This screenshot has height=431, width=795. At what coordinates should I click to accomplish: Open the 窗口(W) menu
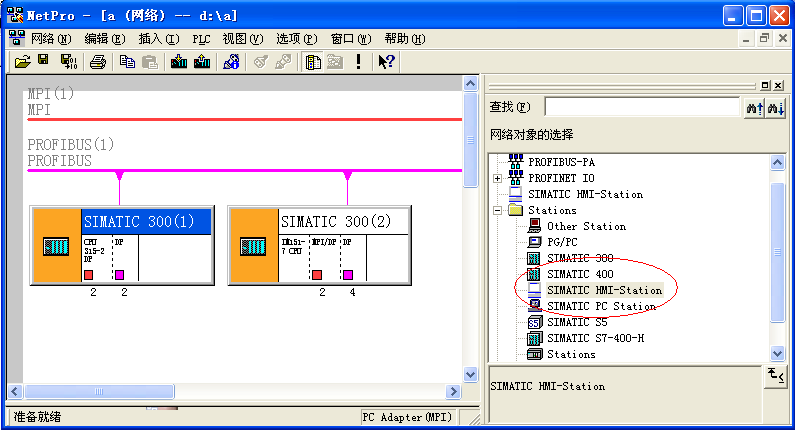click(x=350, y=39)
